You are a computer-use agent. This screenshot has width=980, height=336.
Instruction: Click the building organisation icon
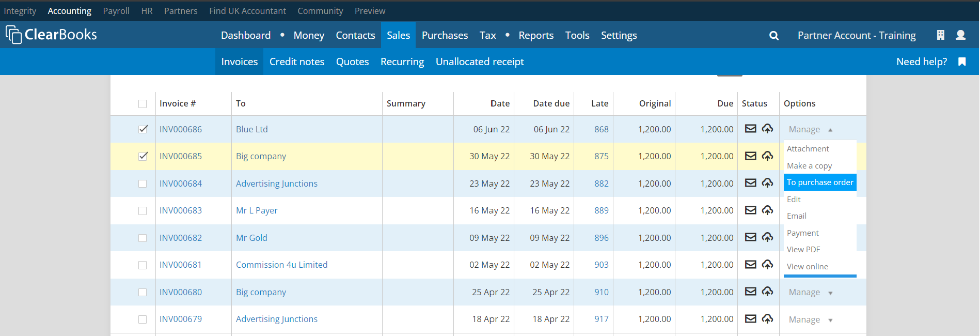click(940, 35)
